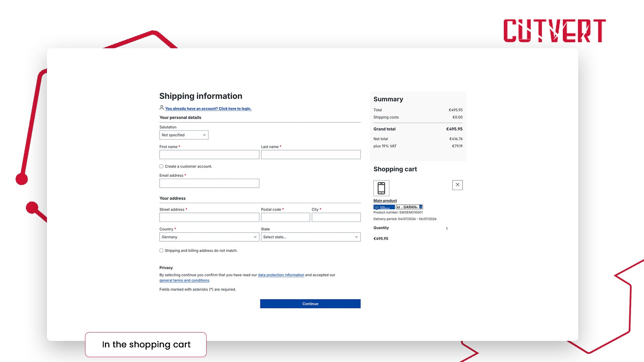
Task: Remove the Main product from cart
Action: [x=457, y=185]
